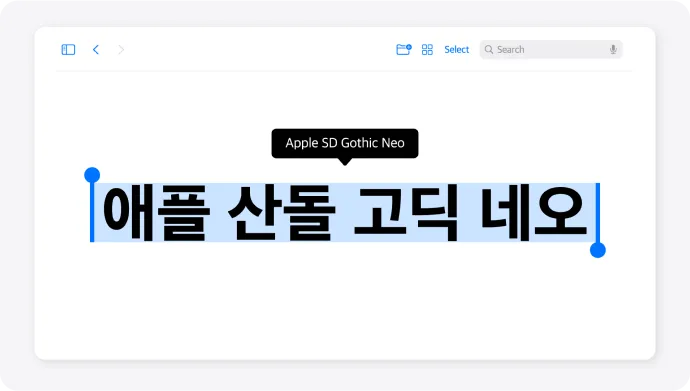Image resolution: width=690 pixels, height=391 pixels.
Task: Click the Select button
Action: [456, 50]
